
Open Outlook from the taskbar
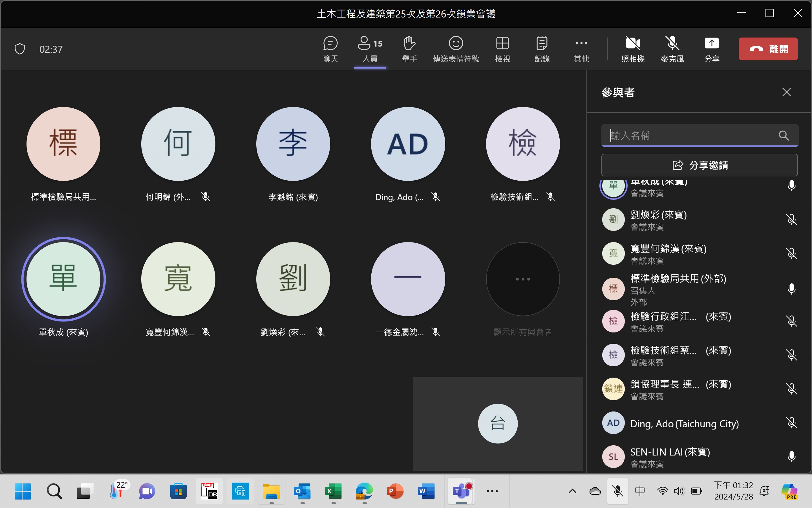[x=302, y=491]
